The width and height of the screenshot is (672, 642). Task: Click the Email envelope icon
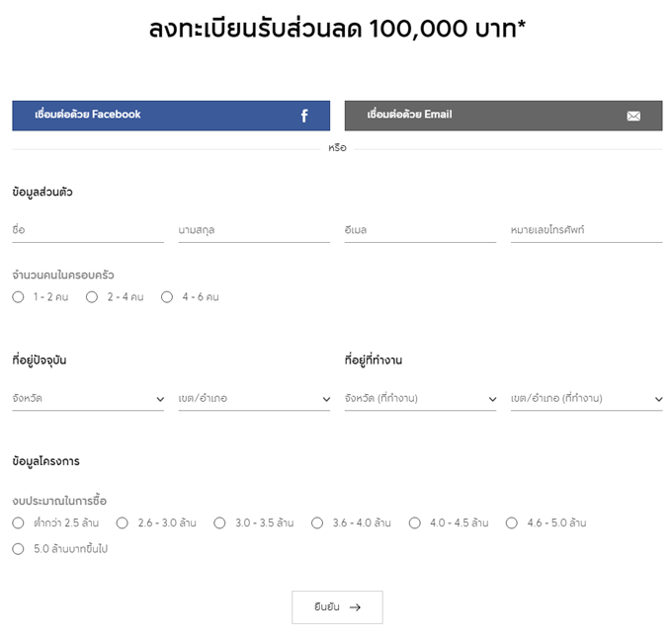click(633, 116)
